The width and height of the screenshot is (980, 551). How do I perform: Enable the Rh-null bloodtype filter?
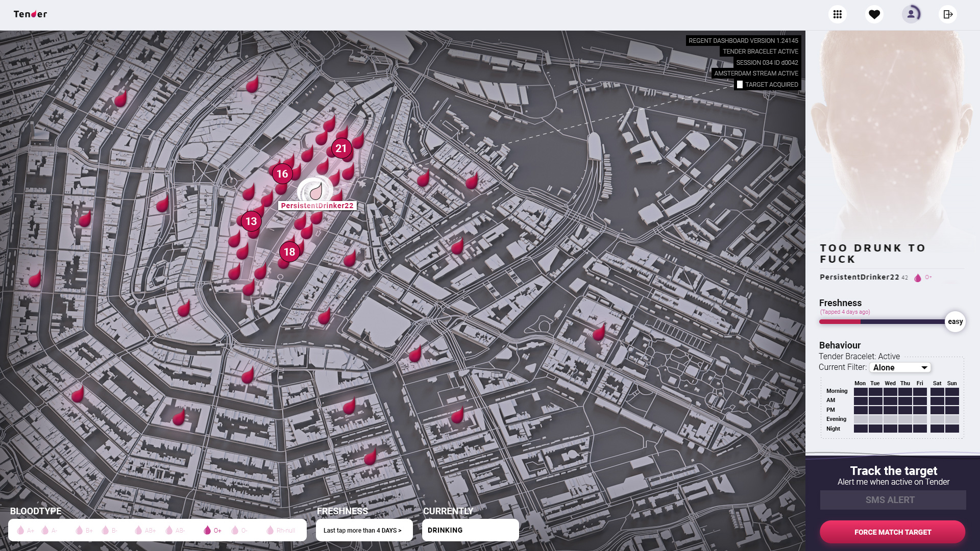(x=281, y=531)
